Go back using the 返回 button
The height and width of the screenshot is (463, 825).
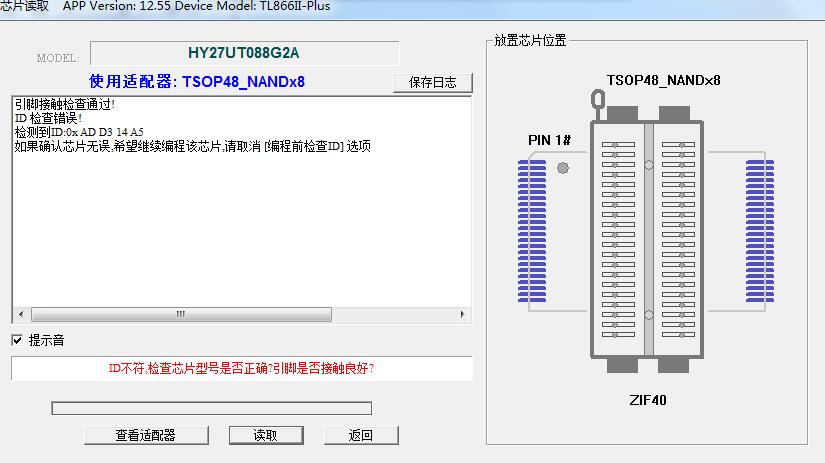(x=361, y=435)
